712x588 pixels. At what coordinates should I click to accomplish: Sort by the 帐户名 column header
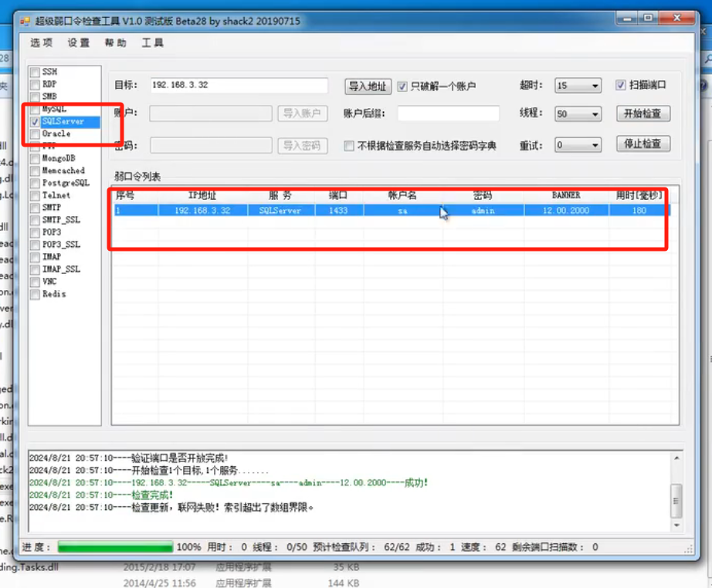tap(403, 195)
